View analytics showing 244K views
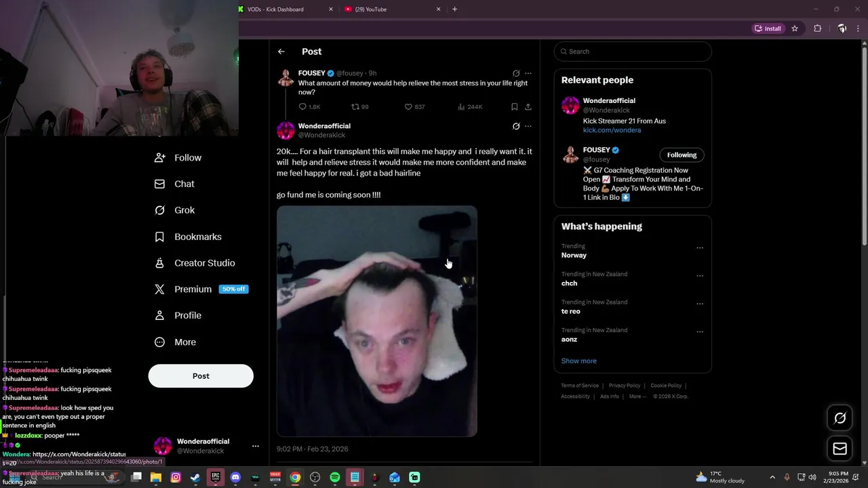The width and height of the screenshot is (868, 488). [470, 107]
